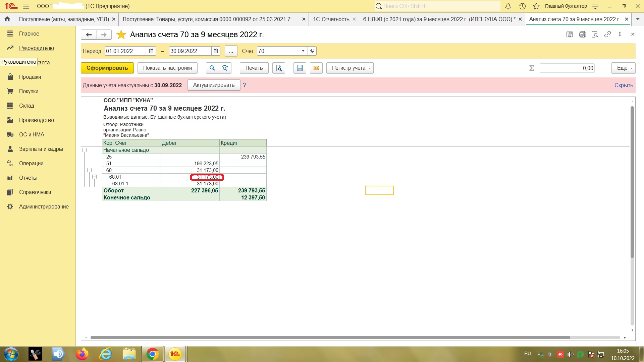Open favorites star in title bar
This screenshot has height=362, width=644.
[536, 6]
